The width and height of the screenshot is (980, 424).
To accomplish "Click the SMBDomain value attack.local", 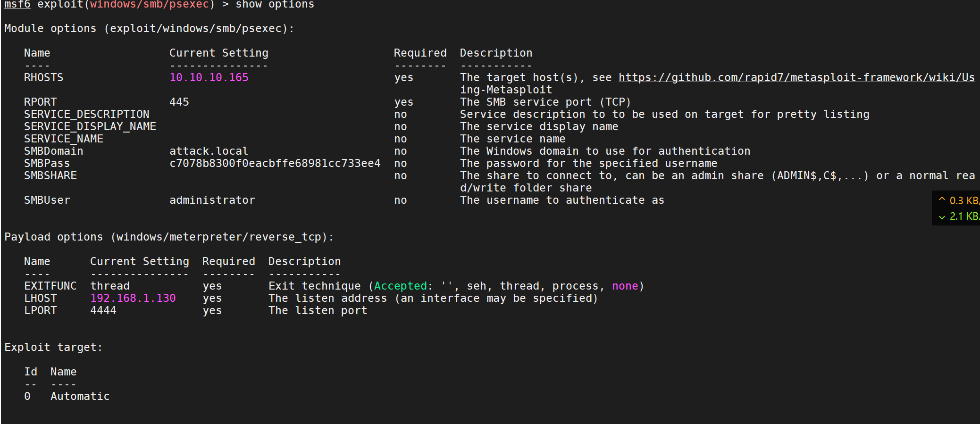I will tap(209, 151).
